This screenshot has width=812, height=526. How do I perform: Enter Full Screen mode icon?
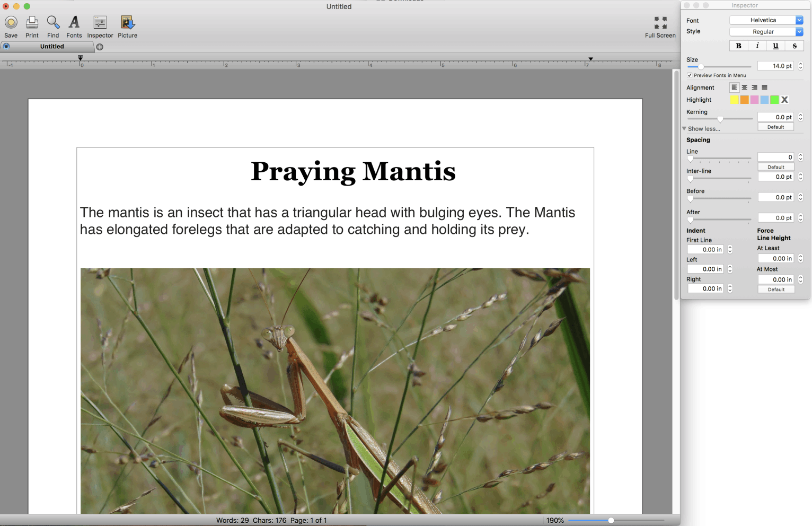[x=660, y=23]
